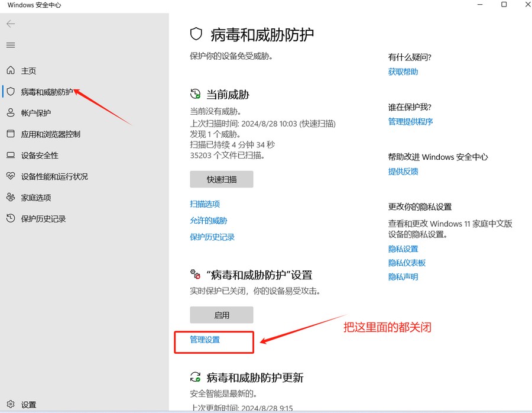Click the 有什么疑问? heading
Image resolution: width=532 pixels, height=413 pixels.
[x=410, y=57]
